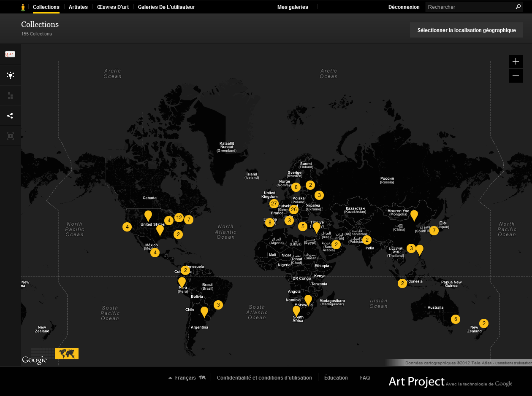Click the share icon in left sidebar

click(10, 116)
